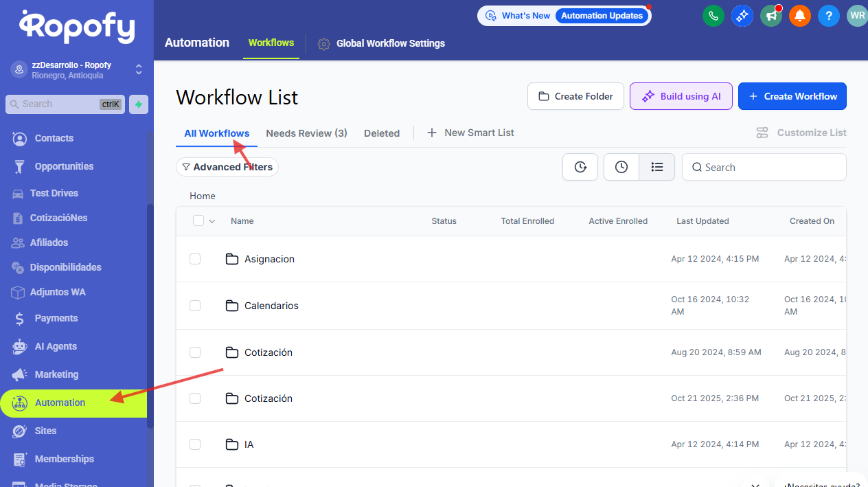Check the Asignacion folder checkbox

(x=195, y=259)
